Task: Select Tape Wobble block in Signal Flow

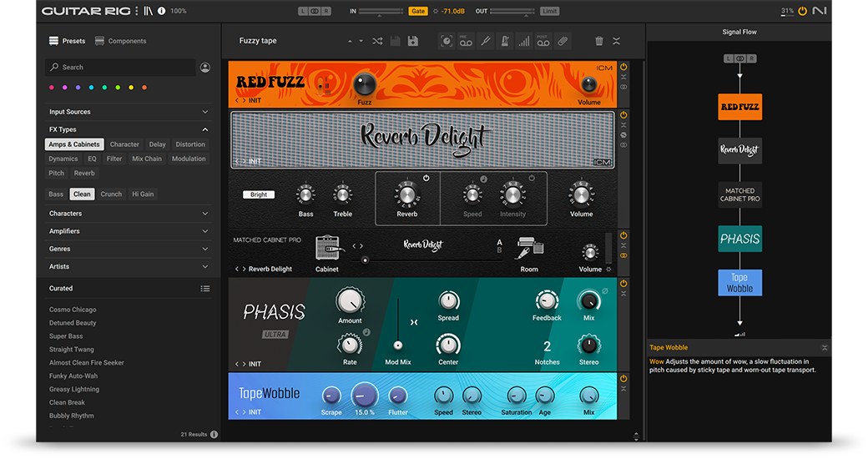Action: pyautogui.click(x=740, y=283)
